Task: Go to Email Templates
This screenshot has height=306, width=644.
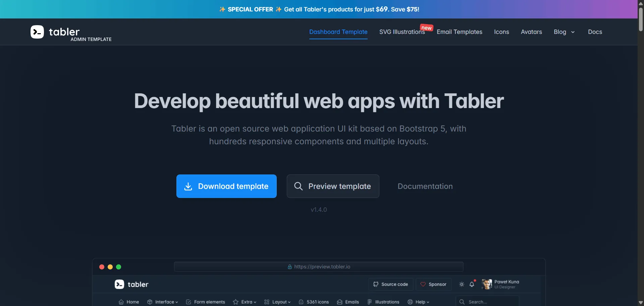Action: coord(460,32)
